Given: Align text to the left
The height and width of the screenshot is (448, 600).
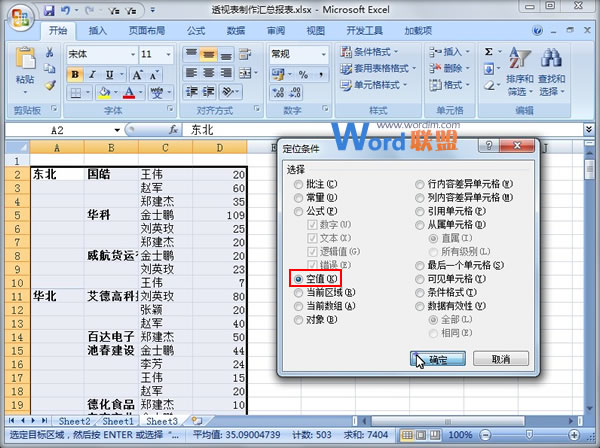Looking at the screenshot, I should pyautogui.click(x=191, y=73).
